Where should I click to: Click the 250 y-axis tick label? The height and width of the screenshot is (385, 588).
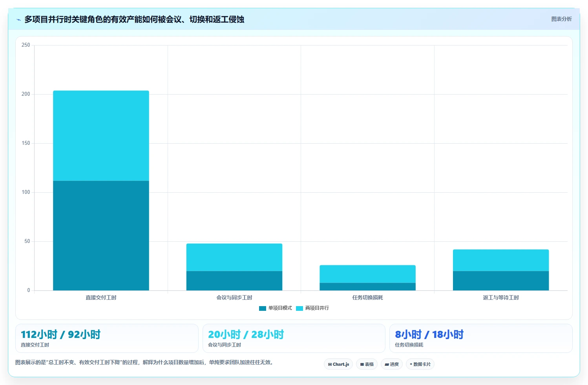coord(26,45)
